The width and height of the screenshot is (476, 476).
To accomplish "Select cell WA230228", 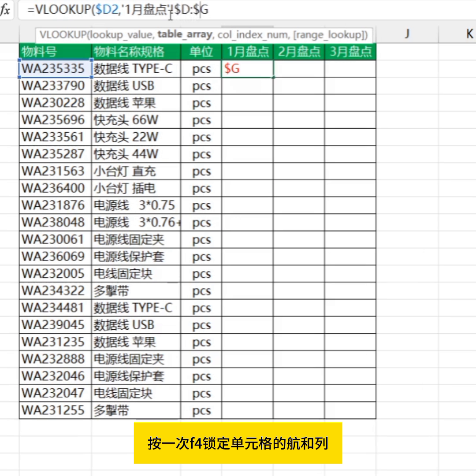I will (x=55, y=103).
